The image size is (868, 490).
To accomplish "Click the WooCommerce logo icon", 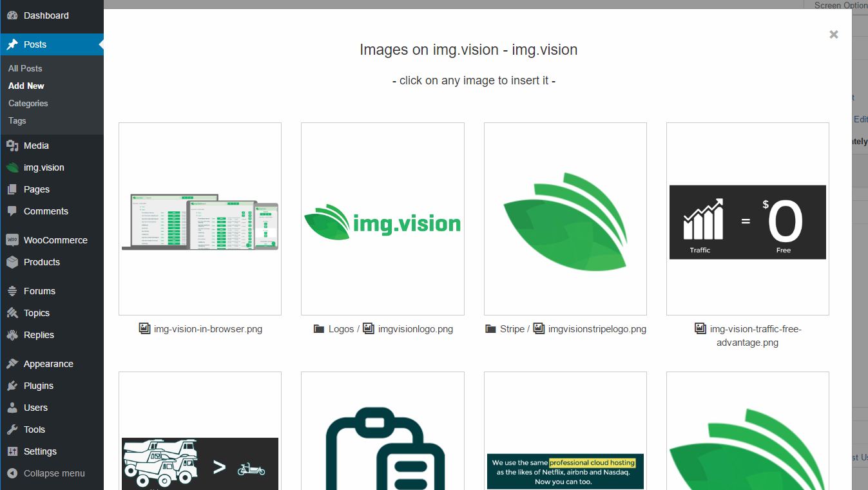I will [12, 240].
